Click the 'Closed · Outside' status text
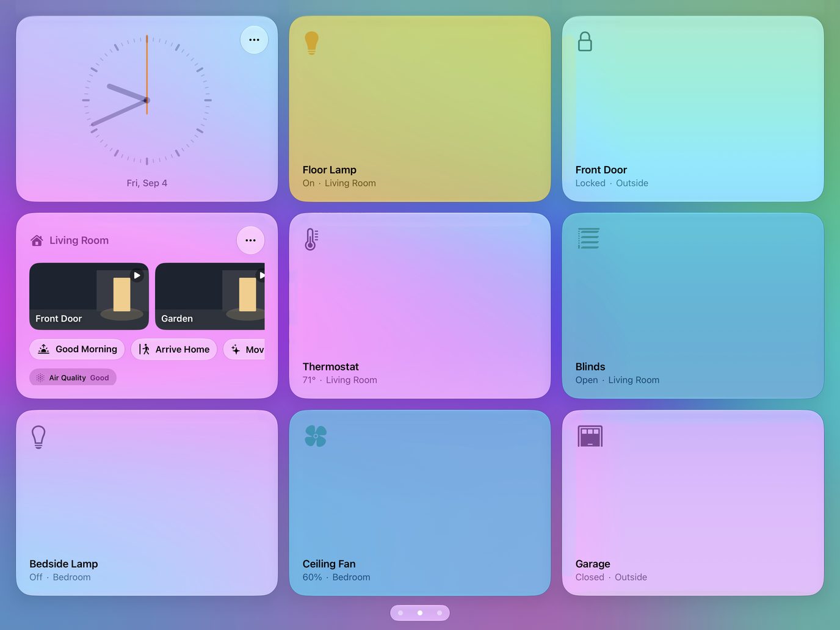Image resolution: width=840 pixels, height=630 pixels. click(x=611, y=577)
